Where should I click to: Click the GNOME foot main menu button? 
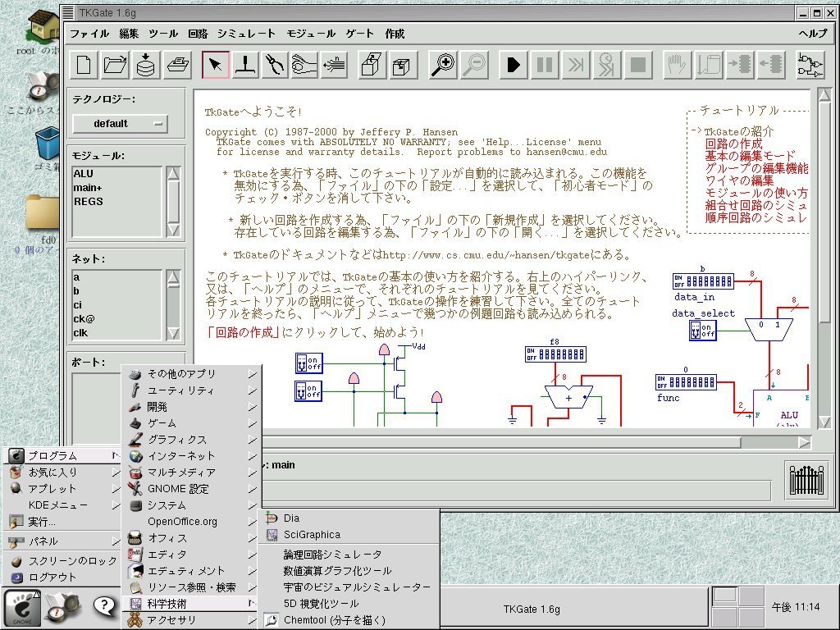click(x=22, y=608)
